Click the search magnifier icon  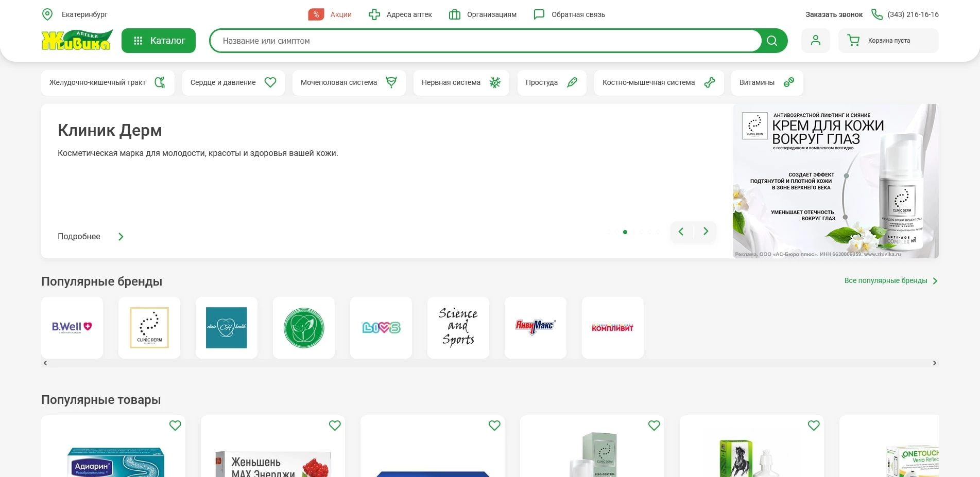[x=771, y=41]
